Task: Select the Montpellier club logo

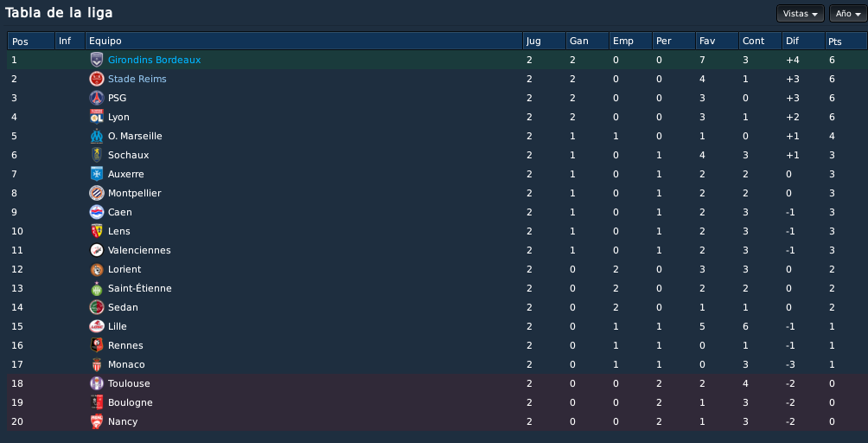Action: (97, 193)
